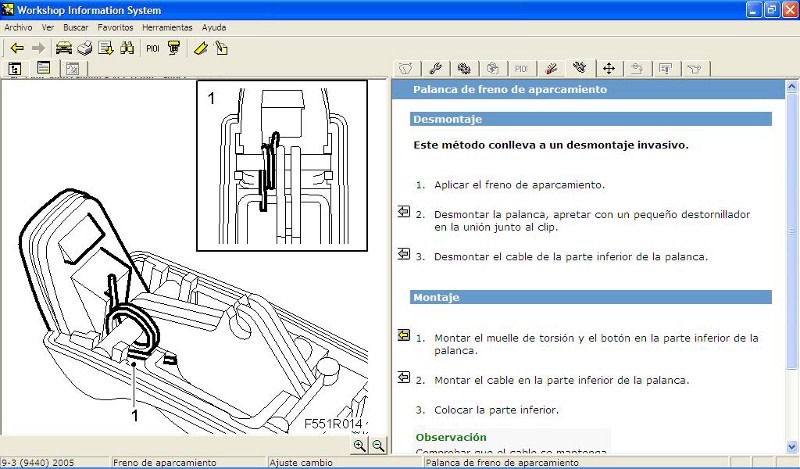The width and height of the screenshot is (800, 469).
Task: Click the image link icon beside Montar el cable
Action: pos(404,377)
